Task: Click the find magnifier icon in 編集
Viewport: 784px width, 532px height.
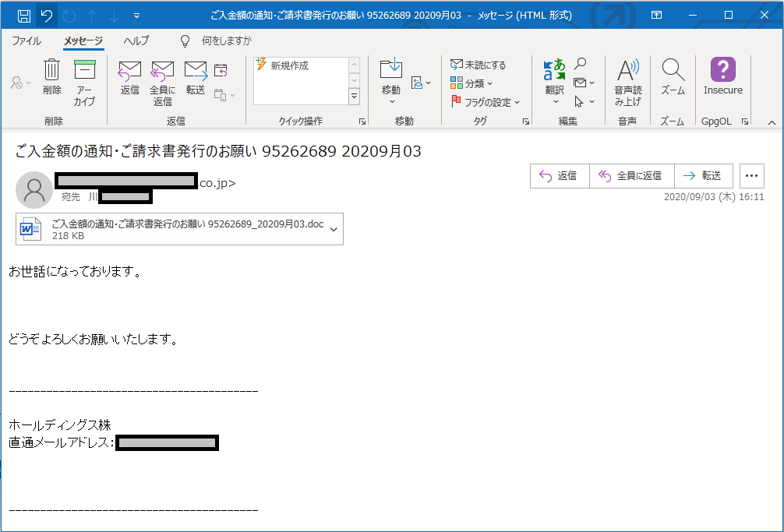Action: point(580,63)
